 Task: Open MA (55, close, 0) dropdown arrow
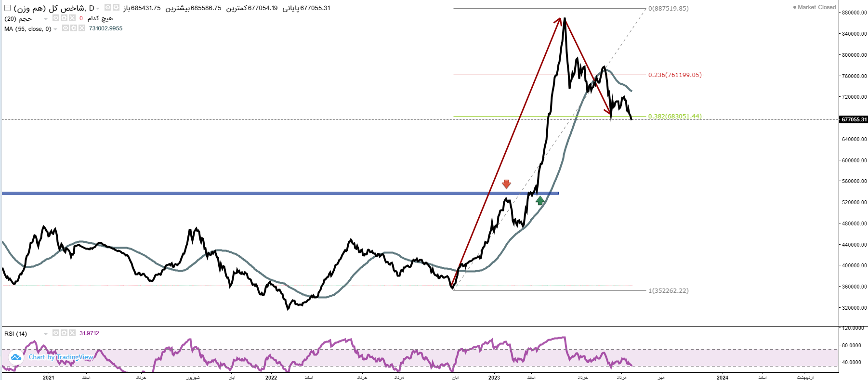point(55,29)
